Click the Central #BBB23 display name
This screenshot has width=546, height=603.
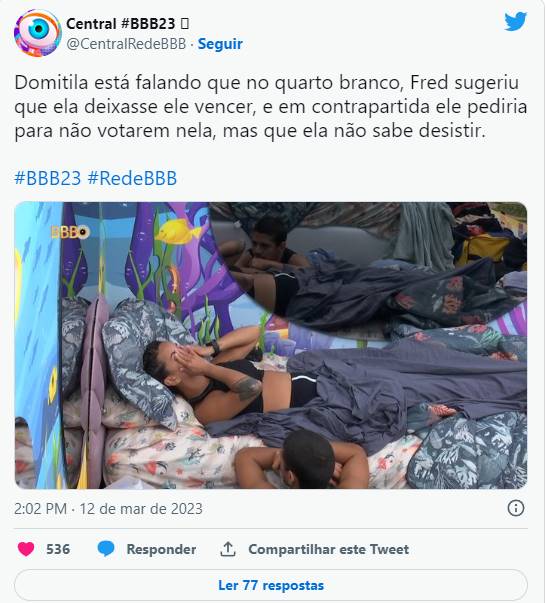121,24
